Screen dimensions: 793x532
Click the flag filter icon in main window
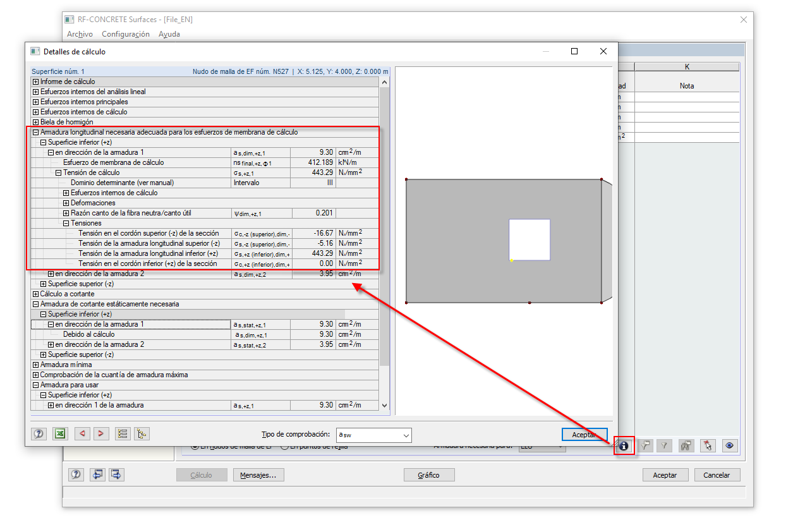646,445
